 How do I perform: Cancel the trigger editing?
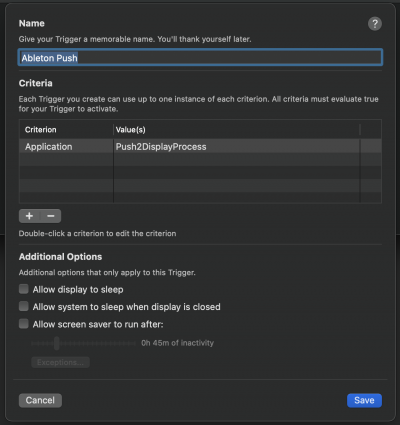[40, 400]
